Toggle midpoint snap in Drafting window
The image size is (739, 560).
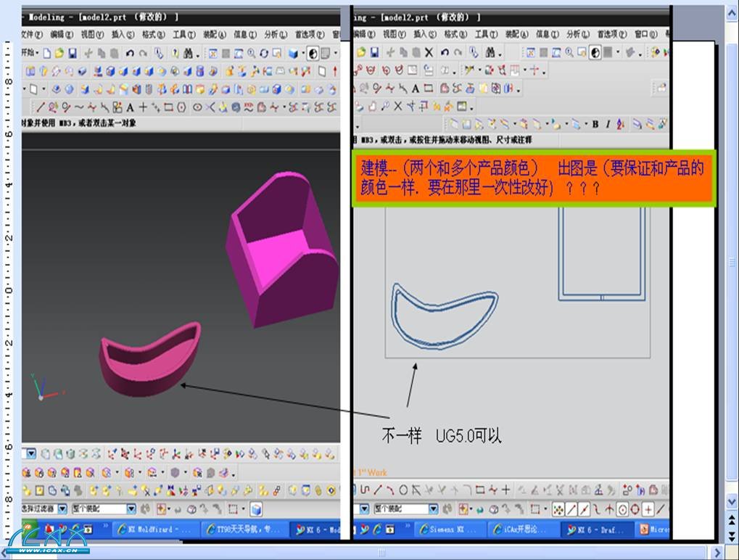pyautogui.click(x=584, y=509)
